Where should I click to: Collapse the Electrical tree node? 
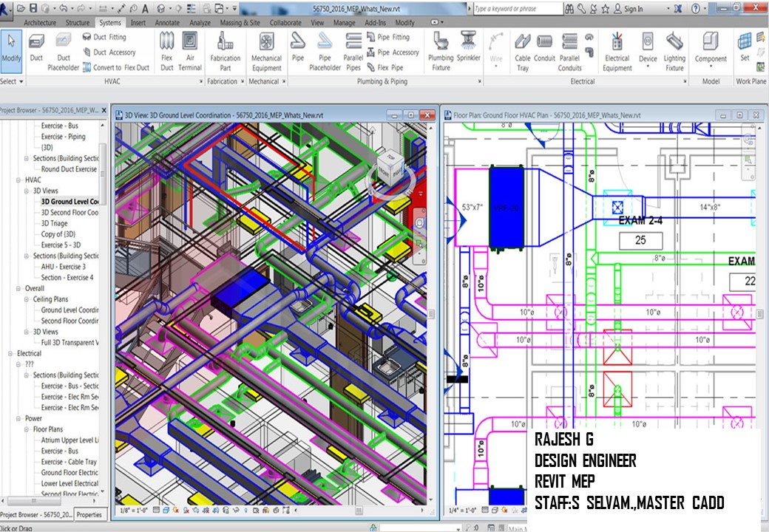[10, 353]
